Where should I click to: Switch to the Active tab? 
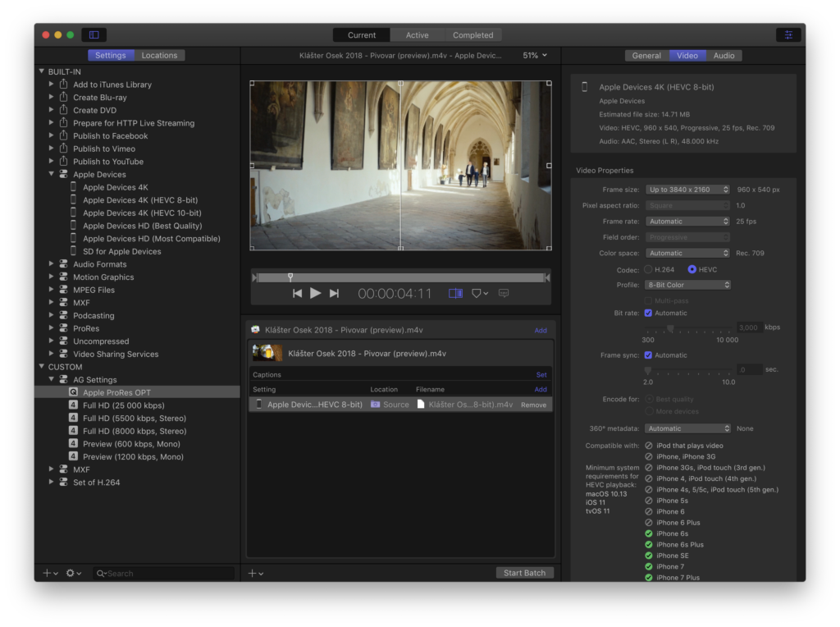point(418,34)
